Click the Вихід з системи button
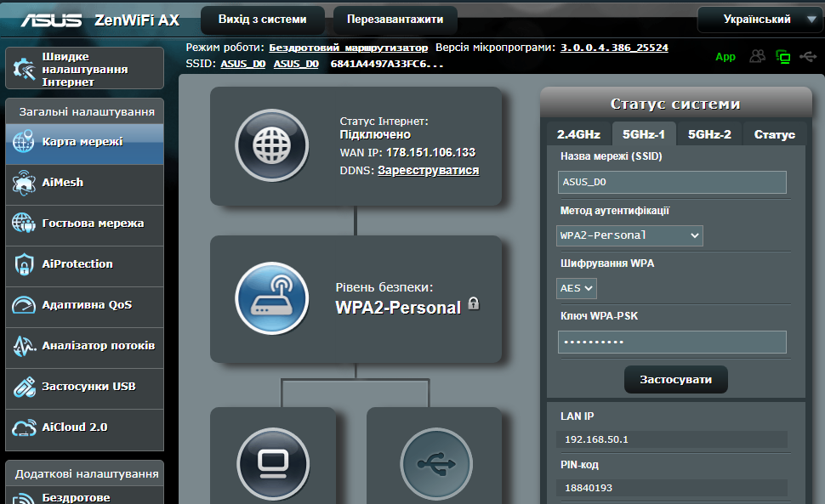Image resolution: width=825 pixels, height=504 pixels. [263, 20]
